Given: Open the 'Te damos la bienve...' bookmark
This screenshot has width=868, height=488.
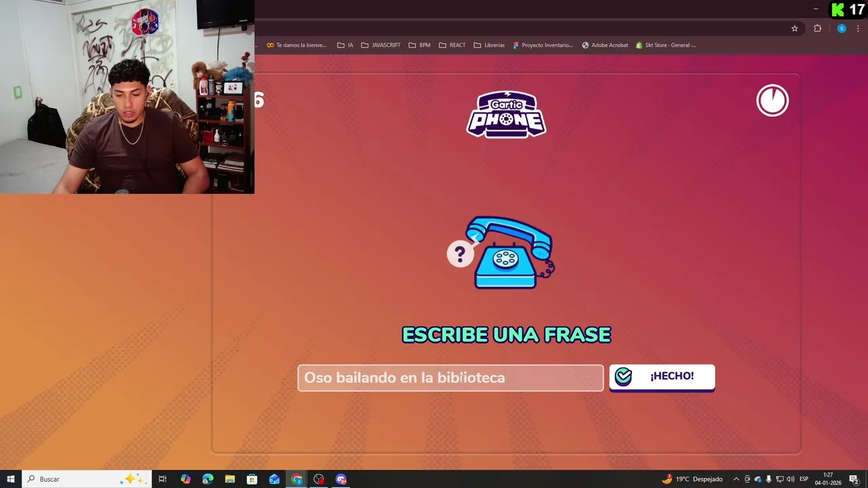Looking at the screenshot, I should pyautogui.click(x=296, y=45).
